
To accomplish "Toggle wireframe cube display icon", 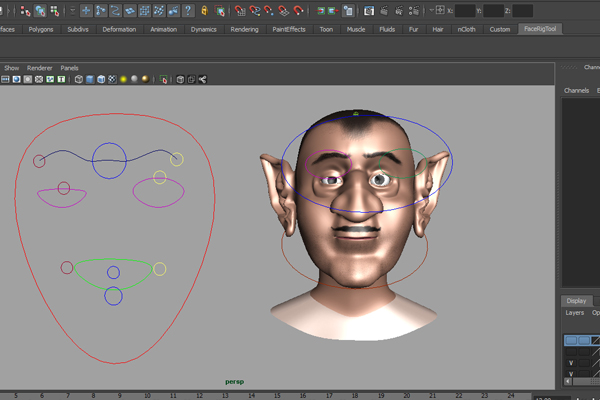I will pos(78,79).
